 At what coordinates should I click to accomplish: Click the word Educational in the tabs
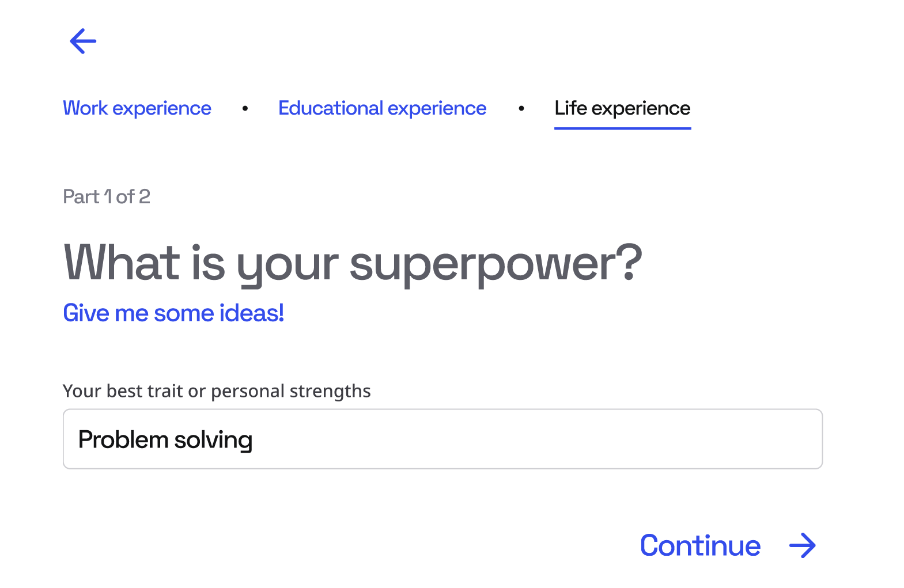point(331,108)
